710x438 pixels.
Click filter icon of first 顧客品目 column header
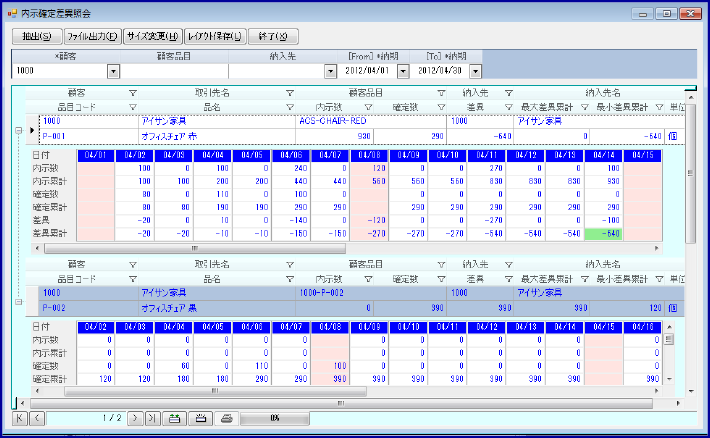click(x=441, y=93)
